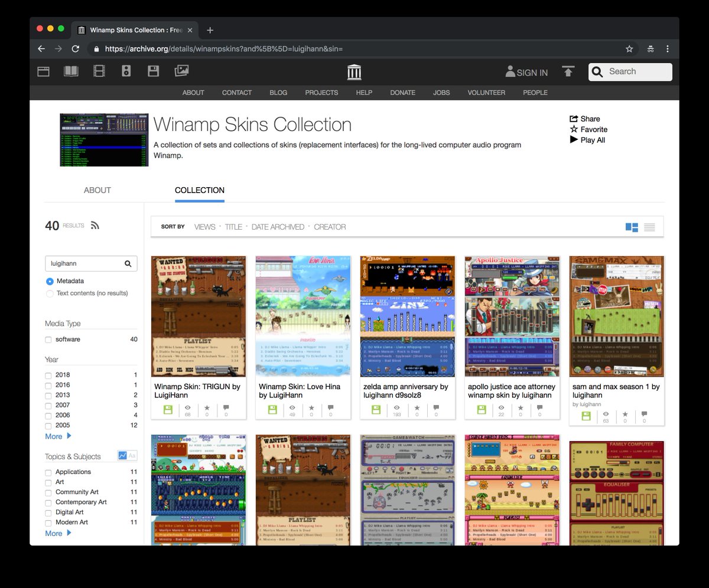This screenshot has height=588, width=709.
Task: Bookmark this page with the star icon
Action: [629, 49]
